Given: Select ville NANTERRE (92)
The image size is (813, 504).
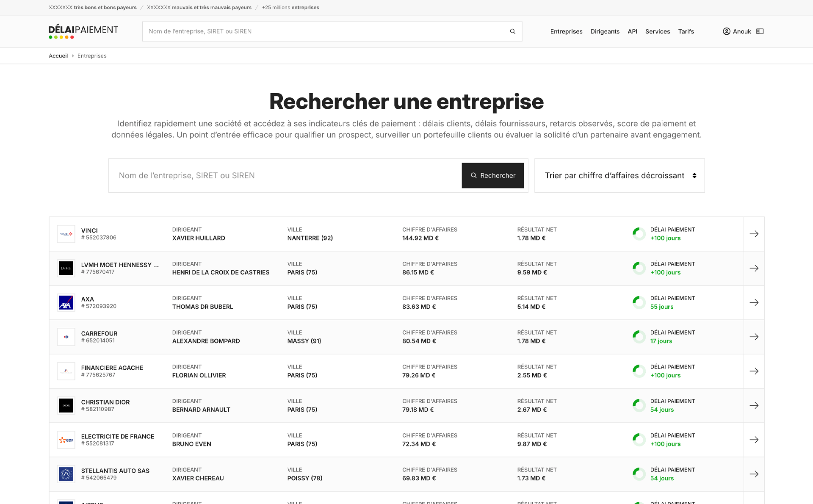Looking at the screenshot, I should 310,238.
